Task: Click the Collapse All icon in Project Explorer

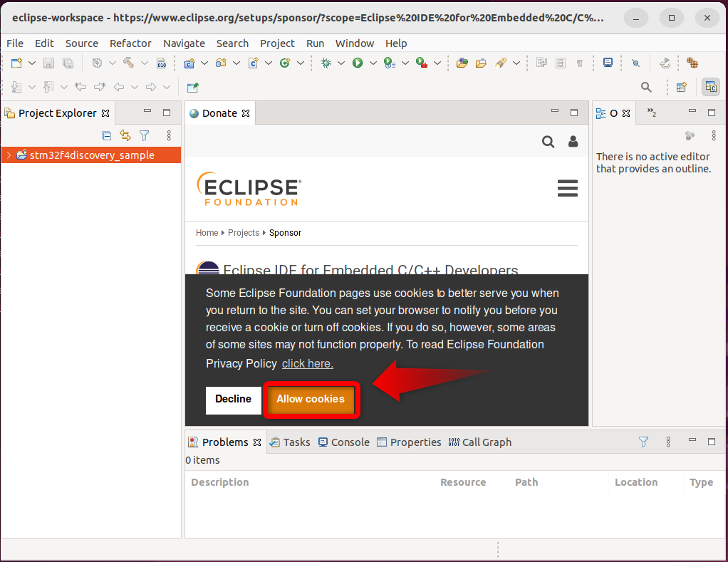Action: pyautogui.click(x=106, y=135)
